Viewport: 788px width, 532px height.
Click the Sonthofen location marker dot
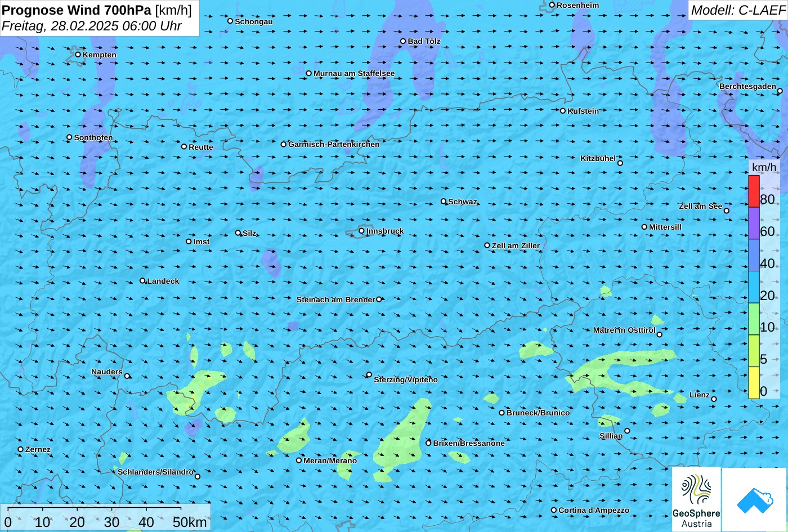(70, 137)
